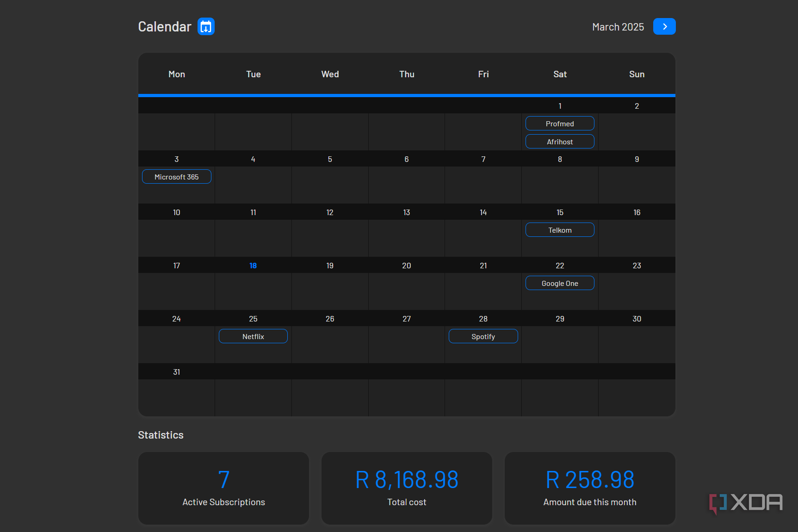Click date number 1 in the calendar
The width and height of the screenshot is (798, 532).
tap(560, 106)
